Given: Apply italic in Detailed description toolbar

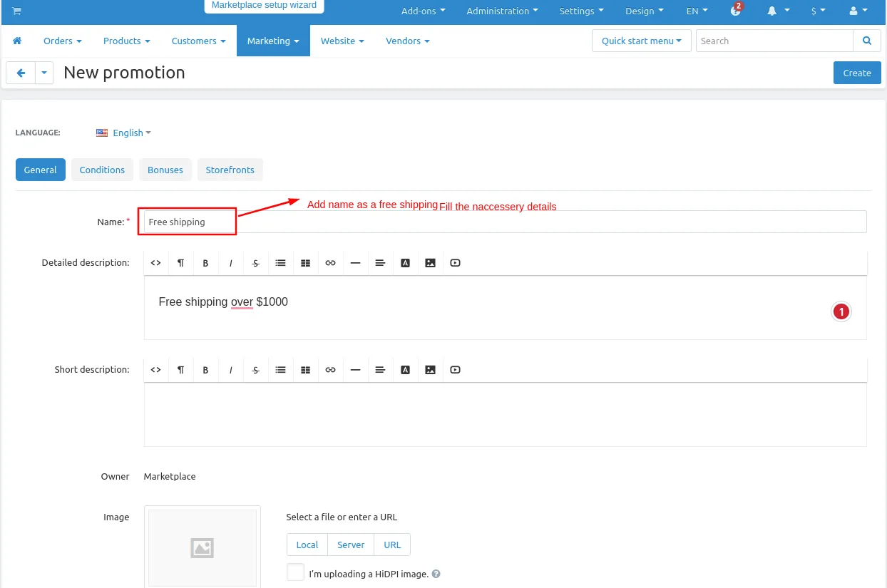Looking at the screenshot, I should coord(231,263).
